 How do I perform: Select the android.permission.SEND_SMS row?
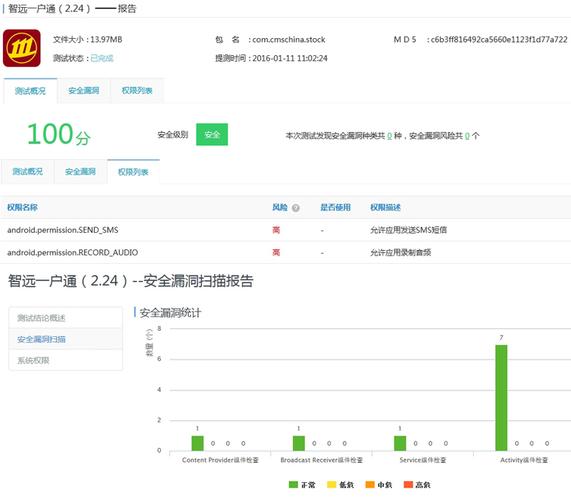[286, 230]
